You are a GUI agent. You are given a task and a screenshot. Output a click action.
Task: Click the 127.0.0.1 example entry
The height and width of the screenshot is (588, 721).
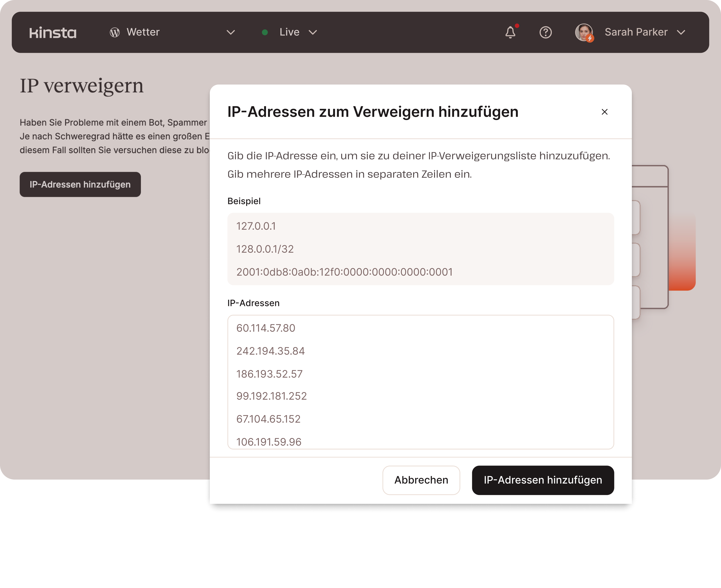click(256, 226)
